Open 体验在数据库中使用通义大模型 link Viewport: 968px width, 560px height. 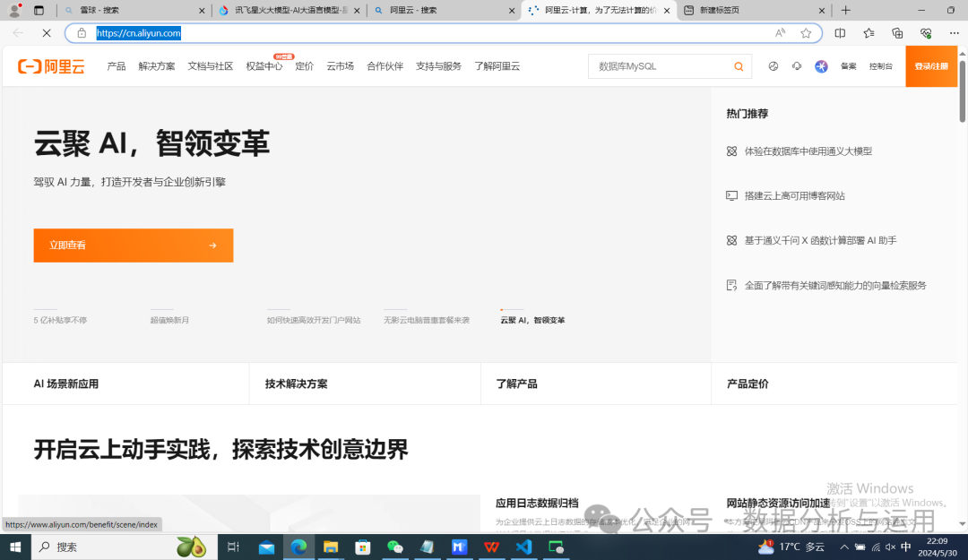808,151
